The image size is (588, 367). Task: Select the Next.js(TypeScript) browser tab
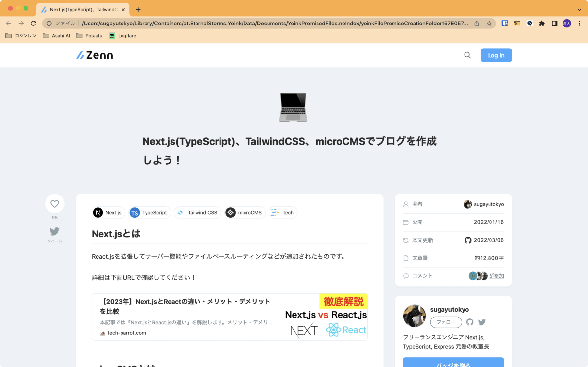click(83, 9)
